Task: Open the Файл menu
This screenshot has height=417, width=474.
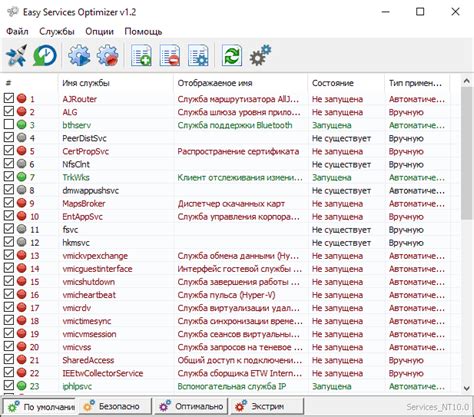Action: tap(17, 32)
